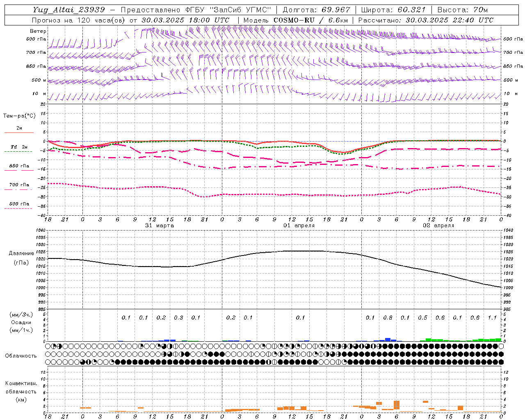Click the Давление pressure panel label
The height and width of the screenshot is (420, 525).
tap(21, 253)
